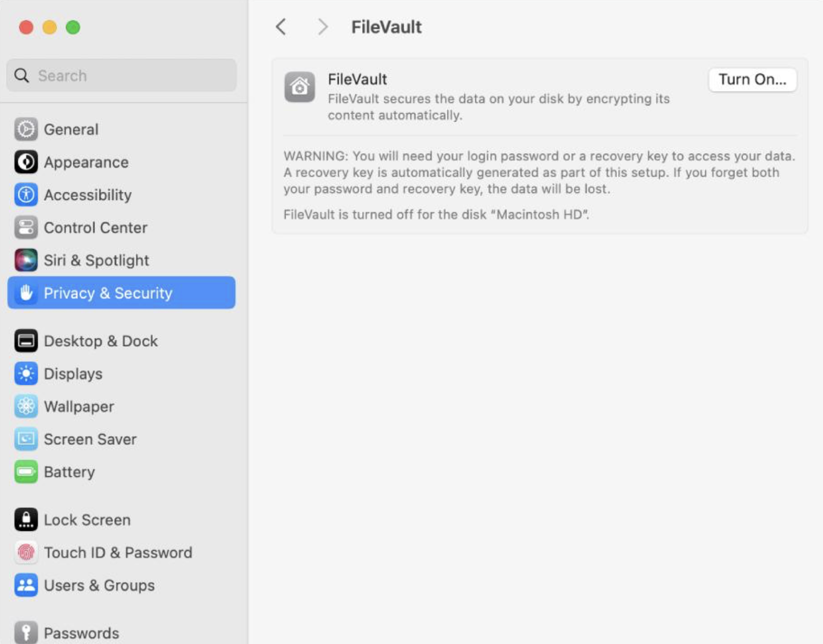Open Appearance settings label
Viewport: 823px width, 644px height.
[x=86, y=162]
